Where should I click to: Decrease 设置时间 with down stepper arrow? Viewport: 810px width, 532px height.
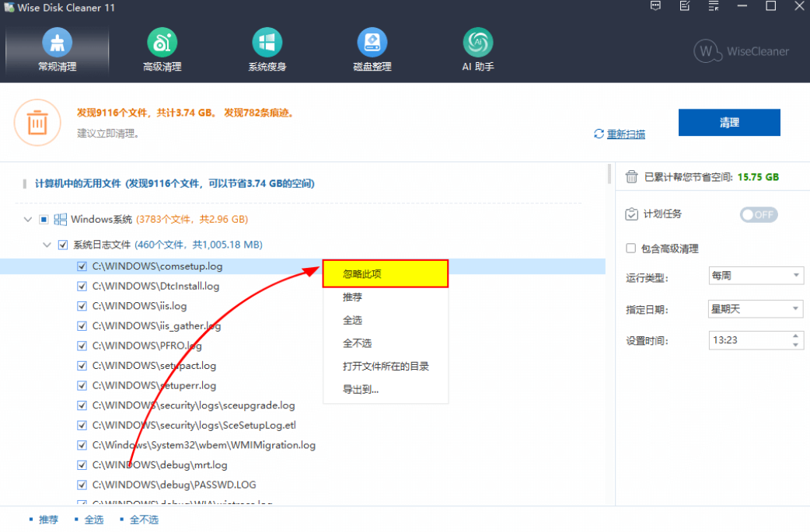[795, 344]
